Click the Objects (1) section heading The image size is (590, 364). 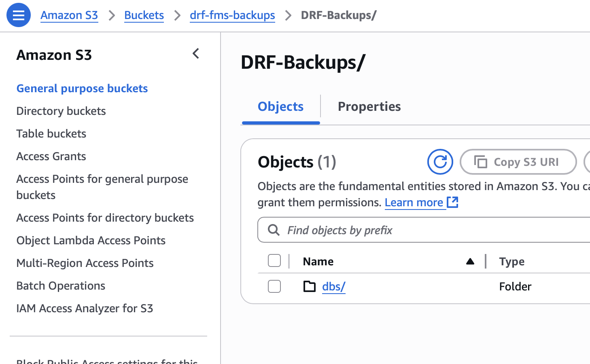(x=297, y=162)
